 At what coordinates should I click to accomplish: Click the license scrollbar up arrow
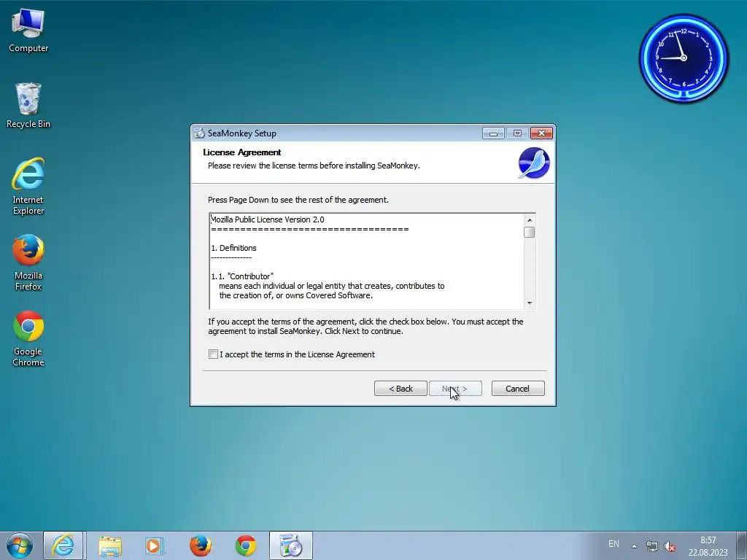tap(530, 220)
